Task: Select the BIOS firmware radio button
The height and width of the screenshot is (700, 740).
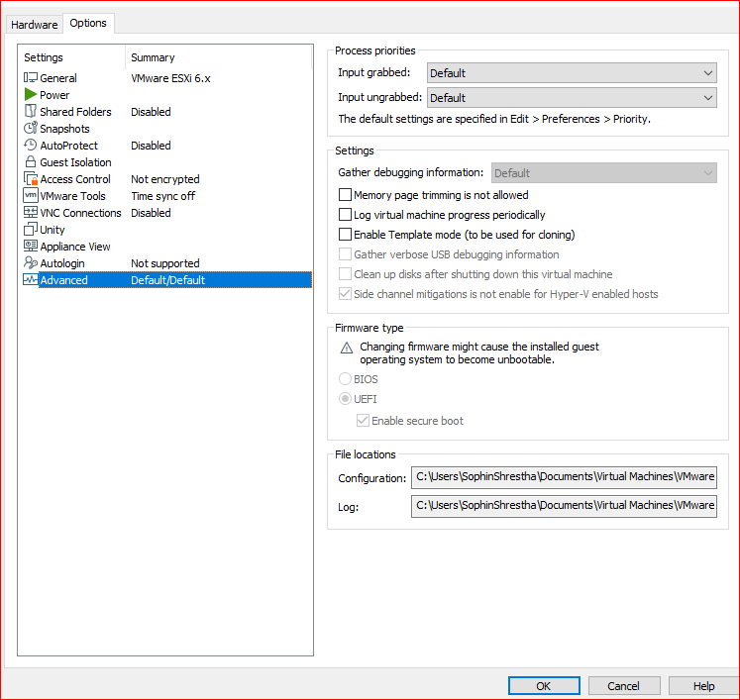Action: point(345,379)
